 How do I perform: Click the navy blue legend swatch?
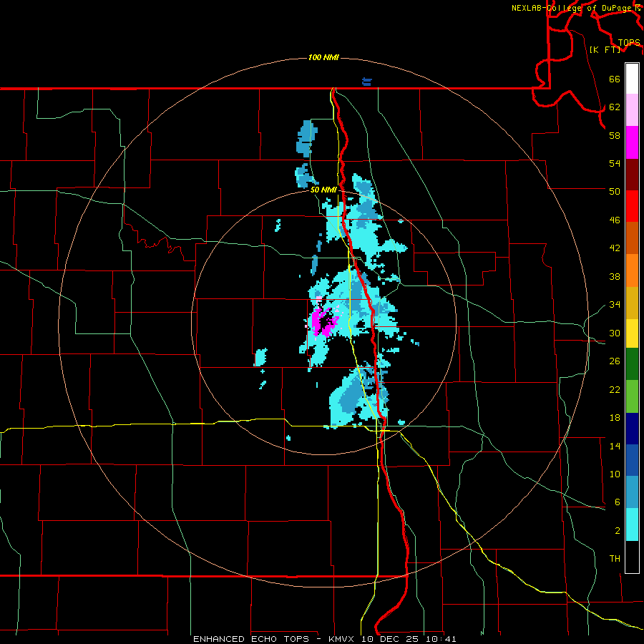(632, 429)
